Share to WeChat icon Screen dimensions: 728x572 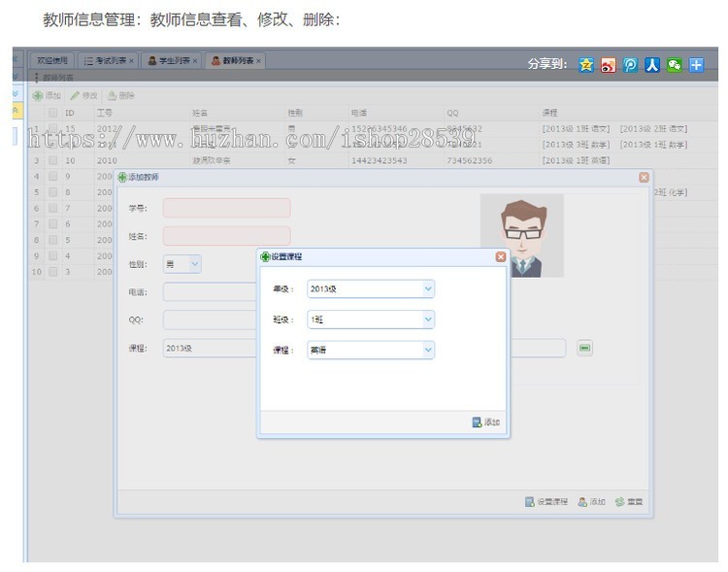[x=675, y=65]
